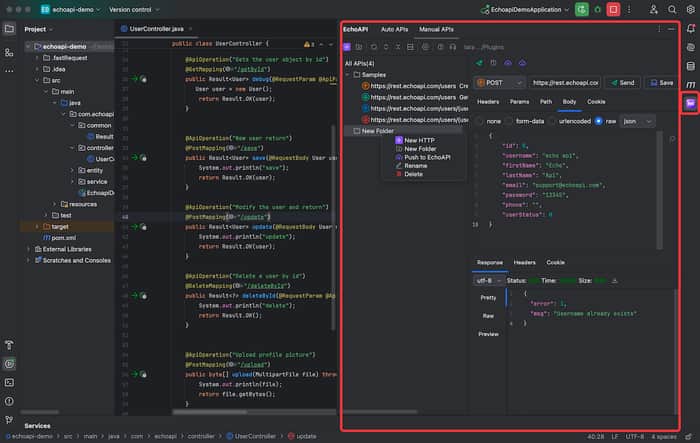The width and height of the screenshot is (700, 443).
Task: Open the Notifications bell icon
Action: pyautogui.click(x=691, y=29)
